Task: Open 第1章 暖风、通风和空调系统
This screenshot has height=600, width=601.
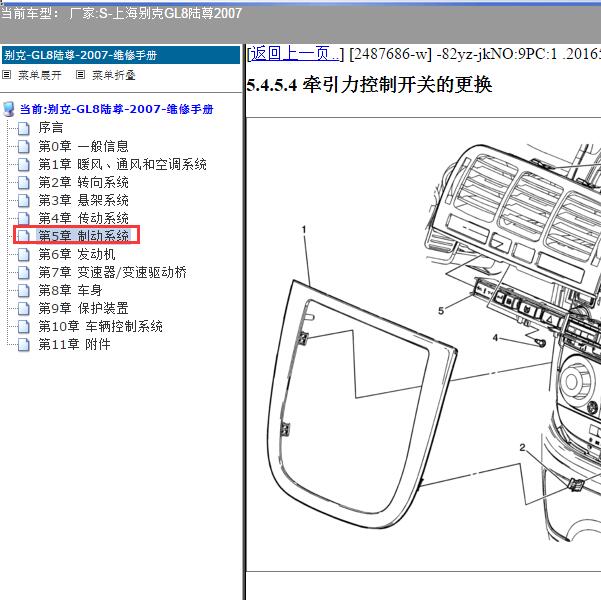Action: tap(122, 164)
